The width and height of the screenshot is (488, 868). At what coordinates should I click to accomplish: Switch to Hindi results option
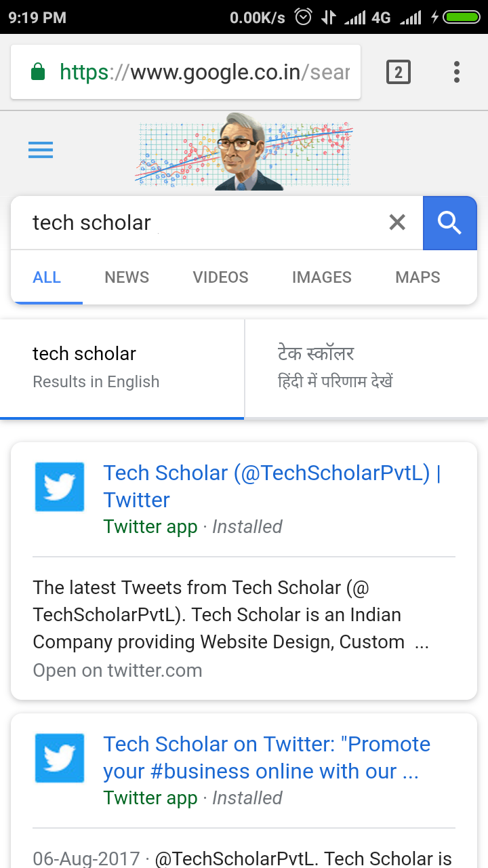[x=366, y=368]
